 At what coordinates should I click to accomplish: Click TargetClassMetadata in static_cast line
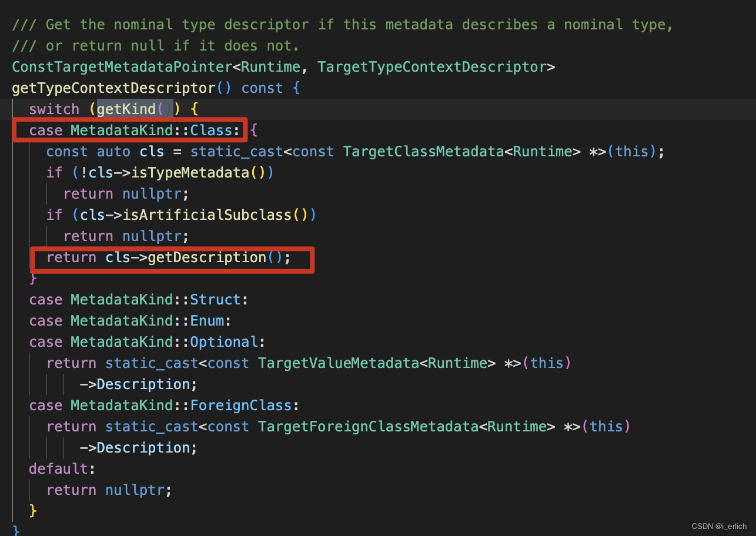pos(423,152)
